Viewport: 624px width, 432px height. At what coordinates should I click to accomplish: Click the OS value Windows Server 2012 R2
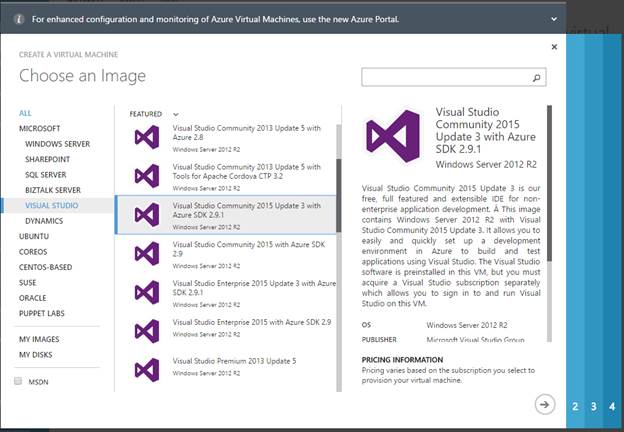tap(467, 325)
